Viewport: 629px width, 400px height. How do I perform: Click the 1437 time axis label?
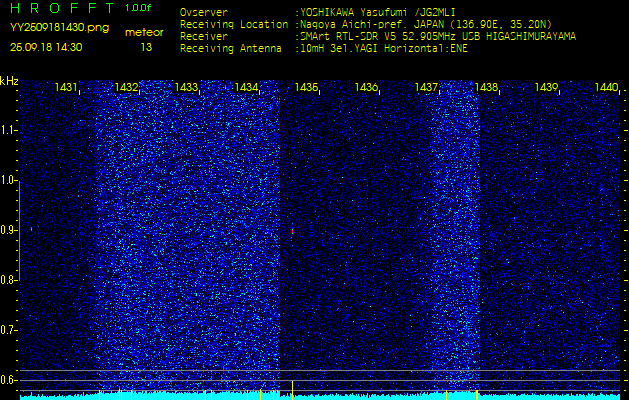pyautogui.click(x=426, y=87)
